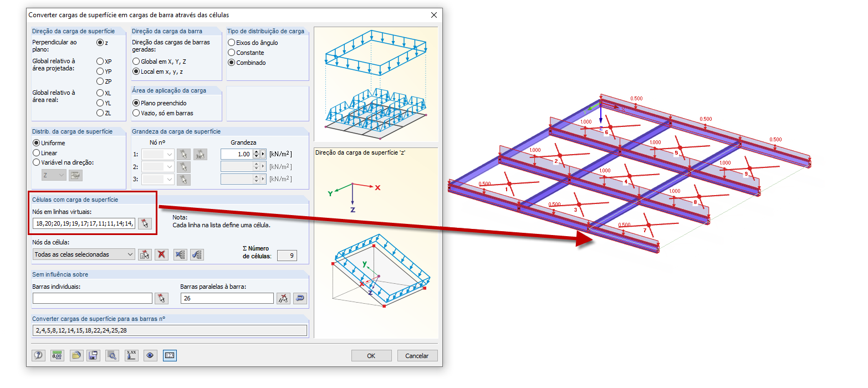Select direction 'z' perpendicular to plane
The height and width of the screenshot is (388, 868).
click(100, 42)
